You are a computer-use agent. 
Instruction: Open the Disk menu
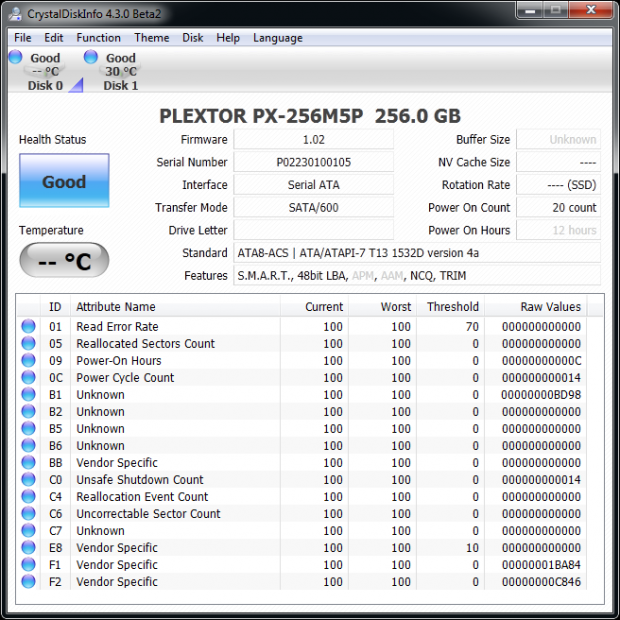(x=193, y=38)
